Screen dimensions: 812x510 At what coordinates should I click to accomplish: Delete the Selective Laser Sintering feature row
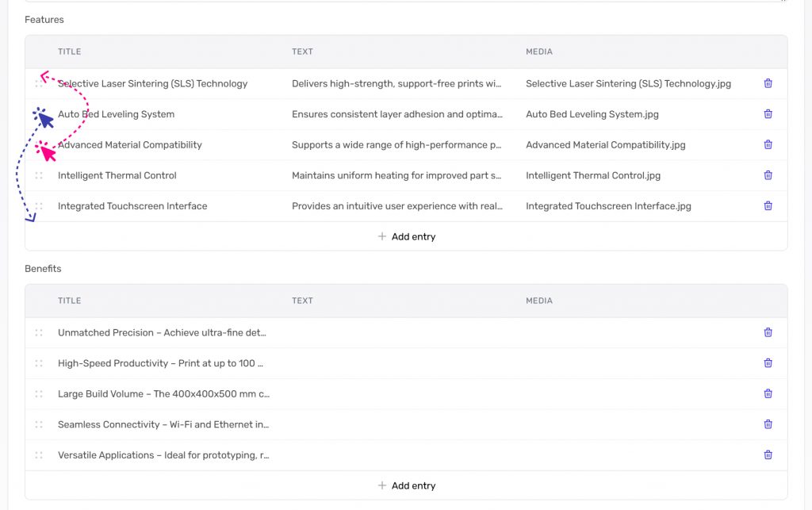click(768, 83)
